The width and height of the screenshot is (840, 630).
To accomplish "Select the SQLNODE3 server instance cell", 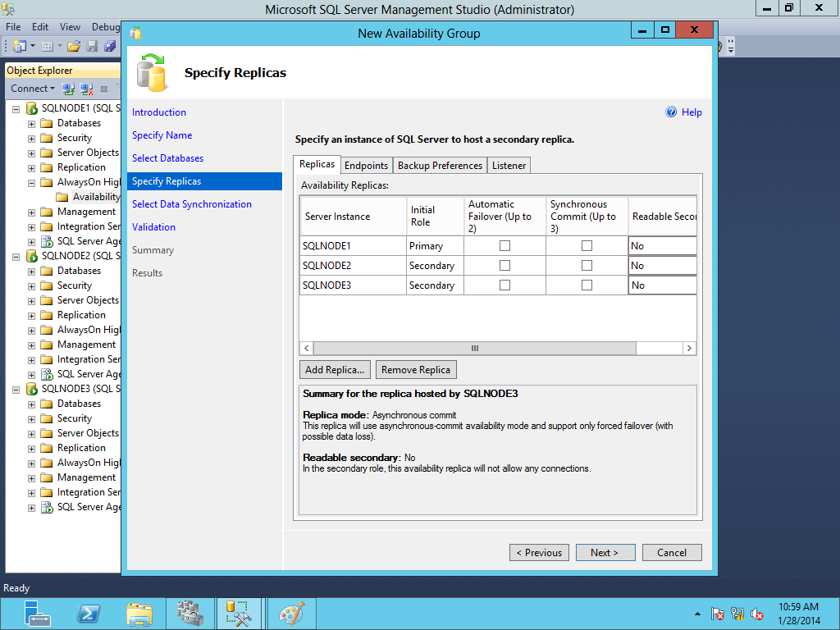I will (x=353, y=285).
